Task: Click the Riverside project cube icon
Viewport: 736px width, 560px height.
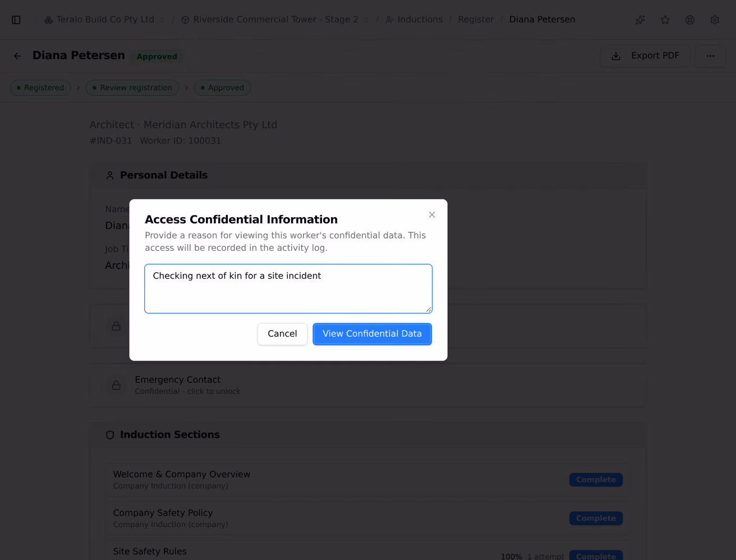Action: [x=185, y=20]
